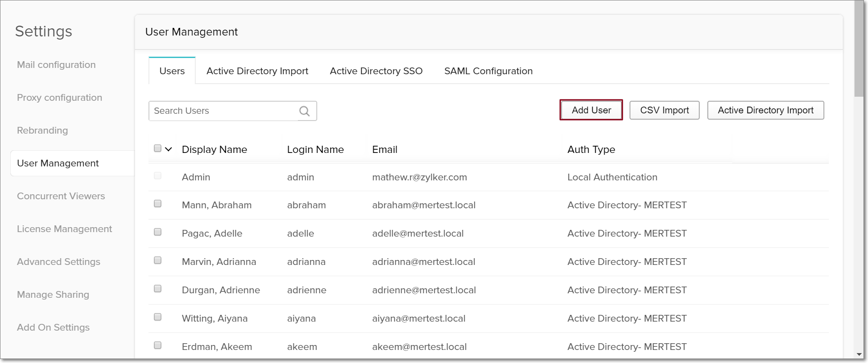Tick the checkbox for Marvin, Adrianna

tap(157, 260)
